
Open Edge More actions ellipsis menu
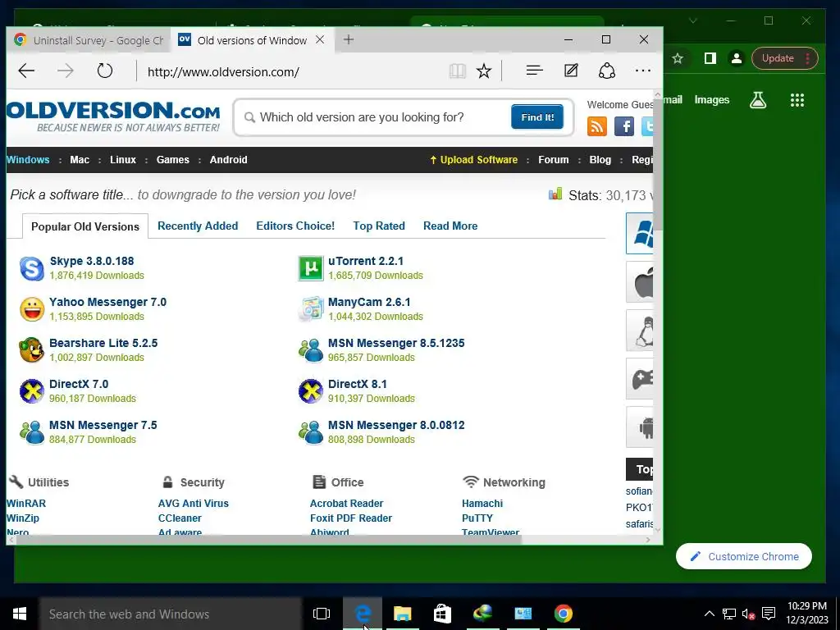click(643, 71)
